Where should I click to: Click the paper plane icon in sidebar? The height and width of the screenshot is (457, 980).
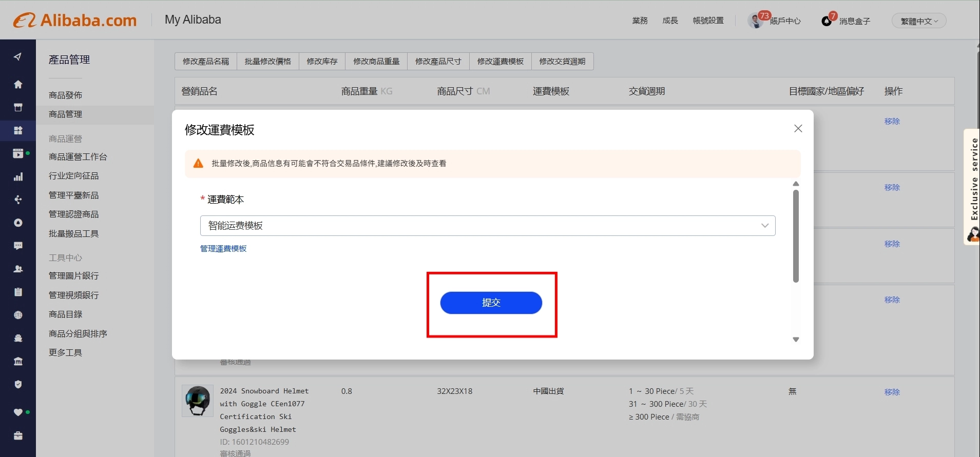point(18,56)
